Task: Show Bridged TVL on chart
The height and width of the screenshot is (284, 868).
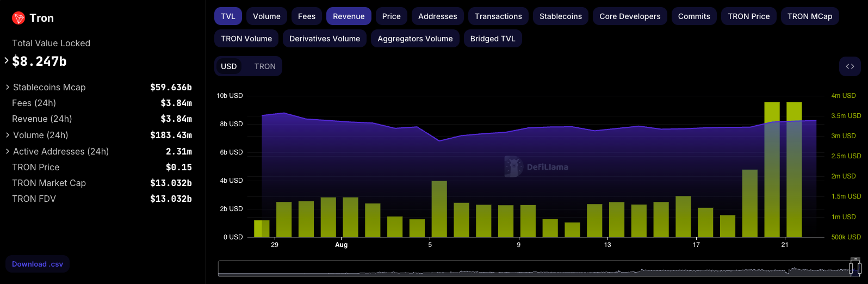Action: (492, 39)
